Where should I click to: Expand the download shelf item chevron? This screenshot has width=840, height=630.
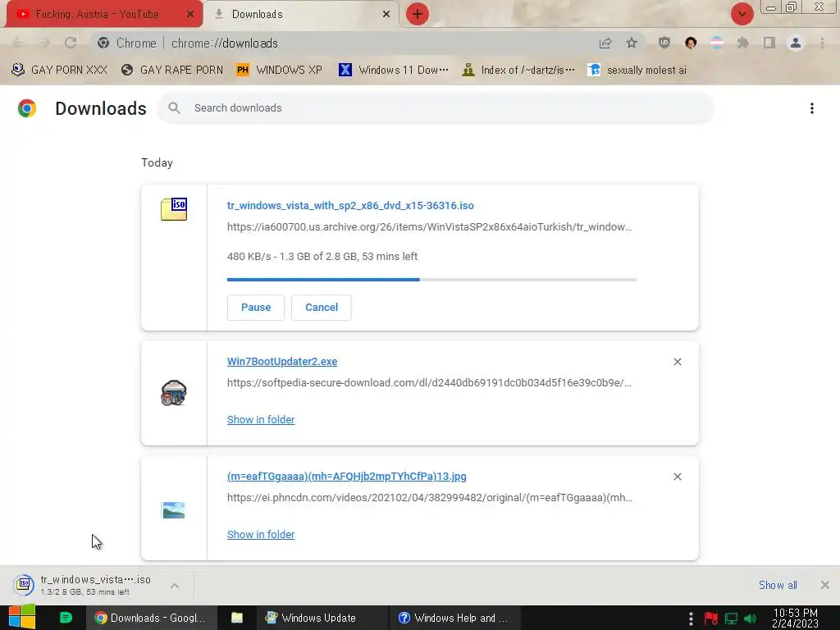tap(175, 586)
